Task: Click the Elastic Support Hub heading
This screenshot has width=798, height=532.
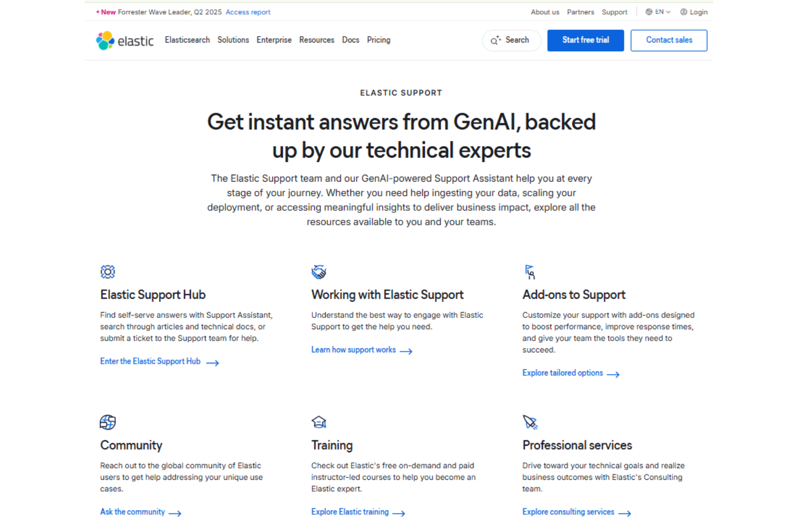Action: click(x=153, y=295)
